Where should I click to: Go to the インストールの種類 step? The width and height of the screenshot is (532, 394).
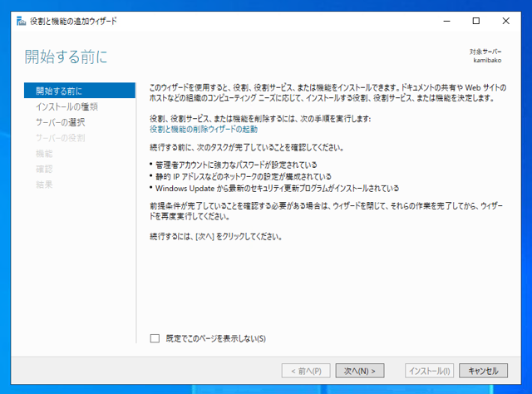pyautogui.click(x=66, y=106)
